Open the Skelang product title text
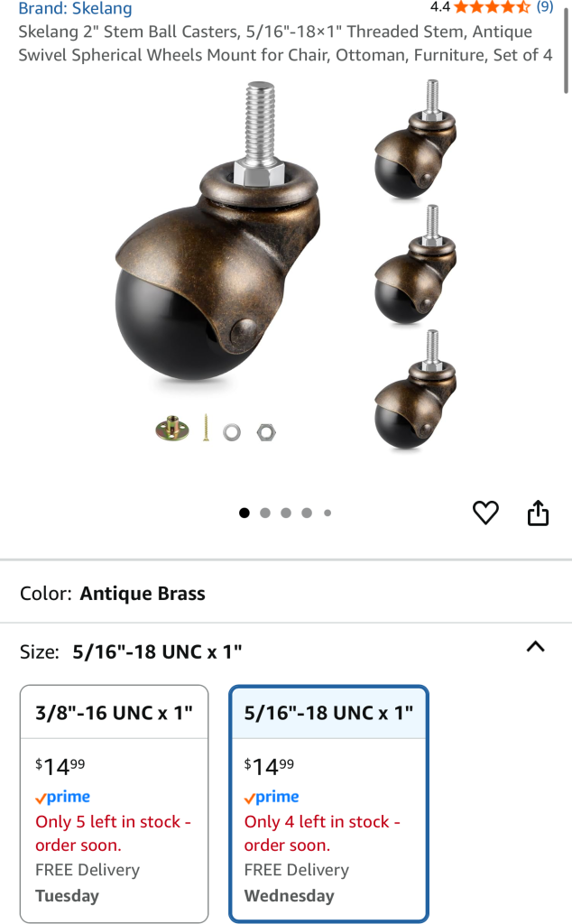The height and width of the screenshot is (924, 572). 285,43
